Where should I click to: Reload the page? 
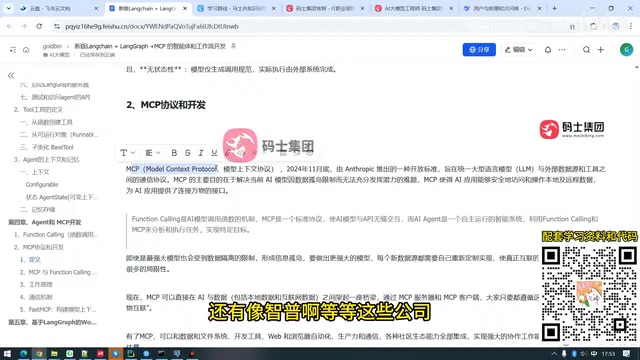click(x=39, y=26)
